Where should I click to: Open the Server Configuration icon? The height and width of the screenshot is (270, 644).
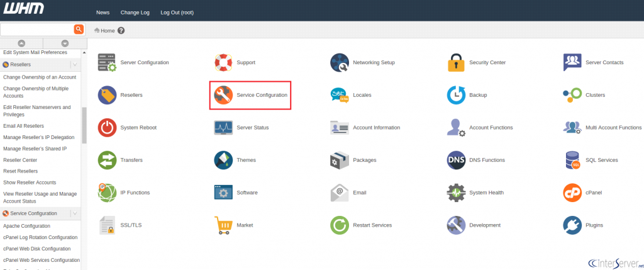107,62
